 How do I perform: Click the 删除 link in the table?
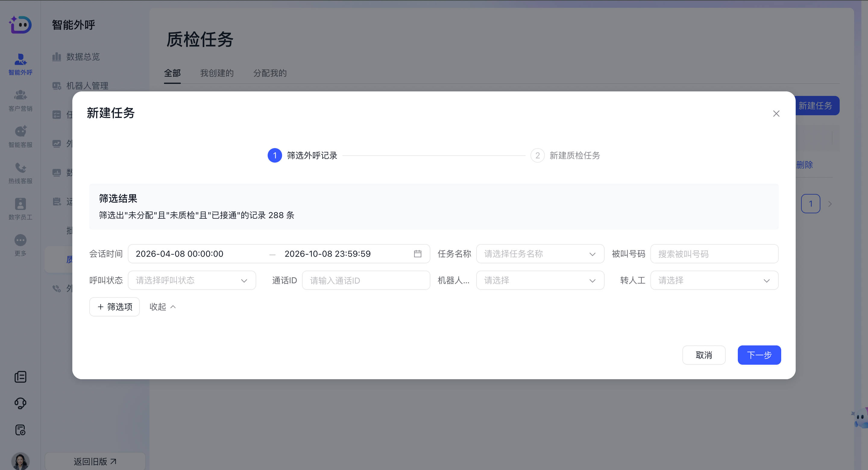point(805,164)
